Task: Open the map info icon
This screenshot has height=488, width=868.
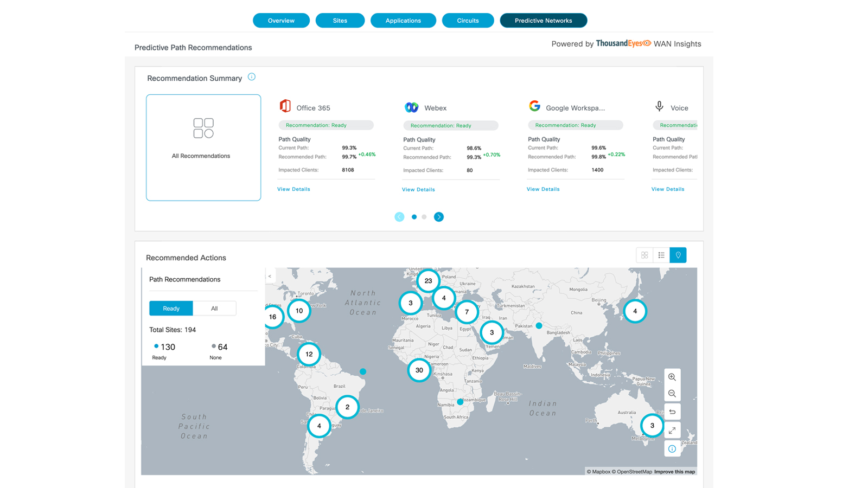Action: 672,449
